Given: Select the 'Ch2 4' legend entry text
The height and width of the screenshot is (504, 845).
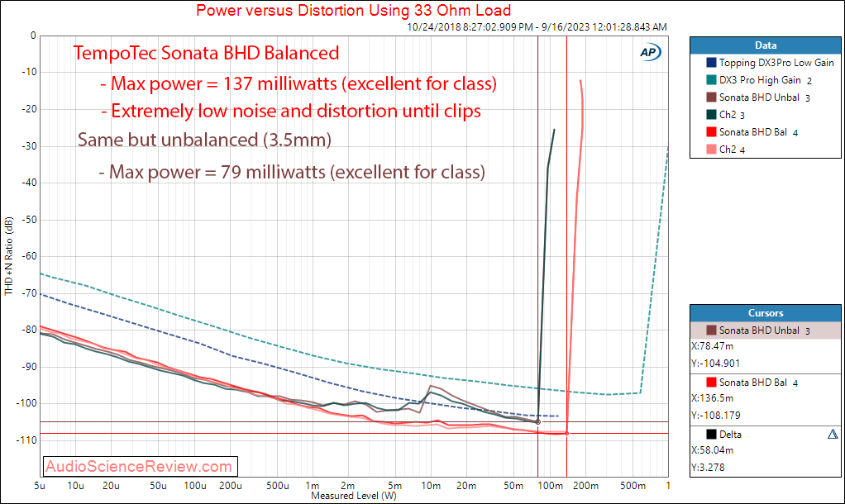Looking at the screenshot, I should point(733,150).
